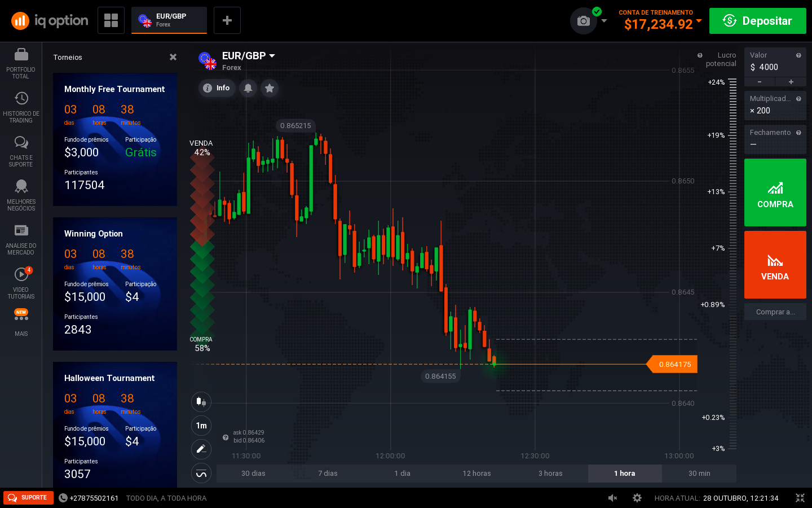Click the price alert bell icon
This screenshot has height=508, width=812.
[x=248, y=88]
